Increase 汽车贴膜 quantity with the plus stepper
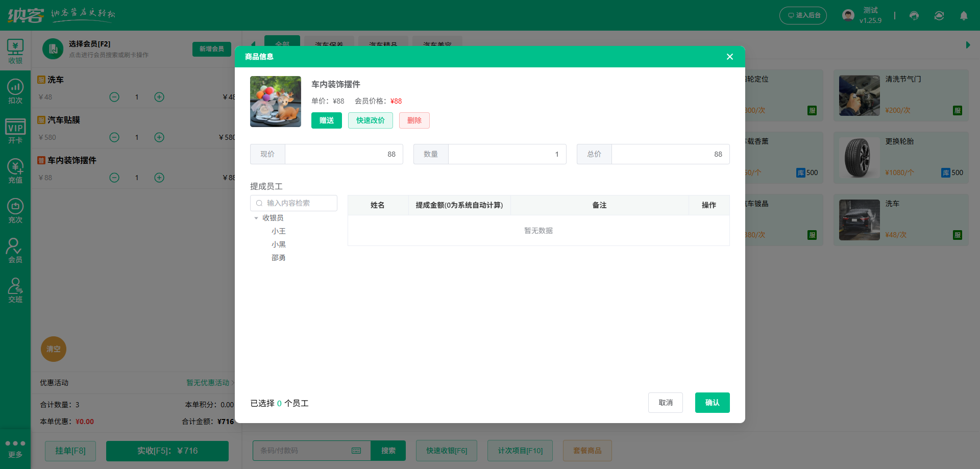Screen dimensions: 980x469 tap(159, 137)
